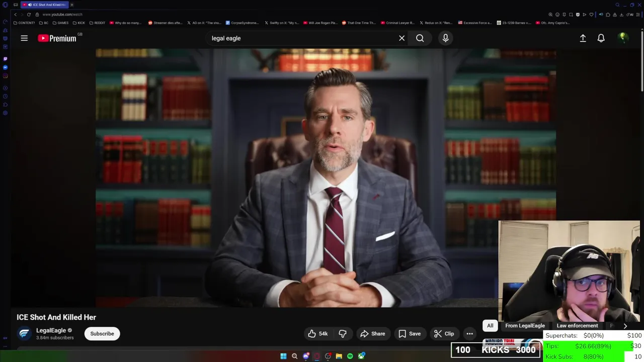The height and width of the screenshot is (362, 644).
Task: Open the LegalEagle channel avatar
Action: 24,333
